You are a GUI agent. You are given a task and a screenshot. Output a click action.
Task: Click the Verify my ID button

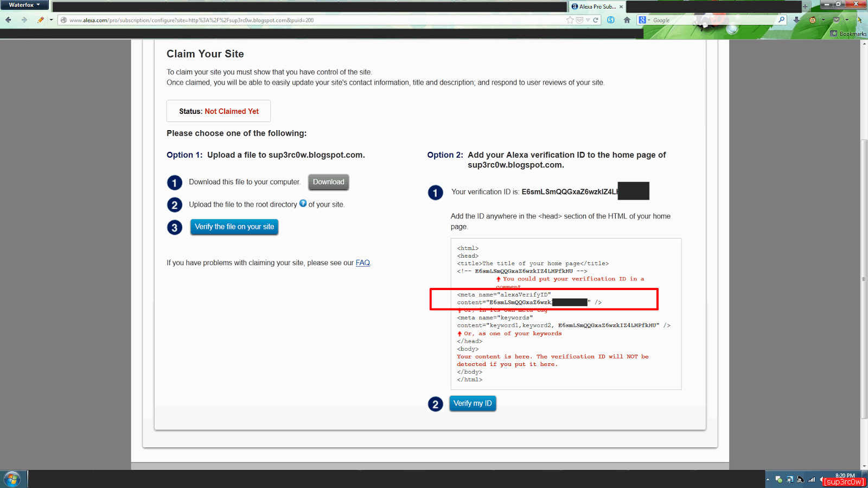[x=473, y=403]
